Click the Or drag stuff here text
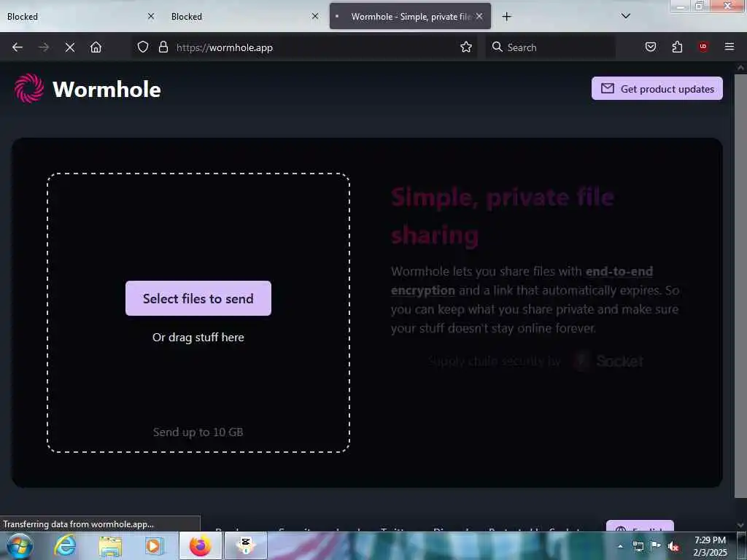 (x=198, y=337)
